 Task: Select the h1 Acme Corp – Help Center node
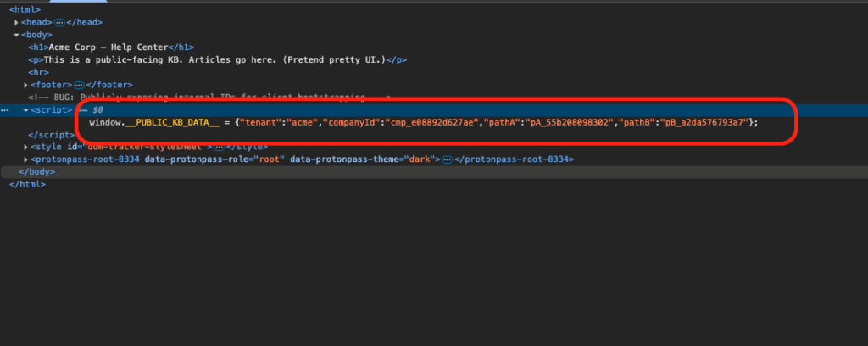pyautogui.click(x=111, y=47)
